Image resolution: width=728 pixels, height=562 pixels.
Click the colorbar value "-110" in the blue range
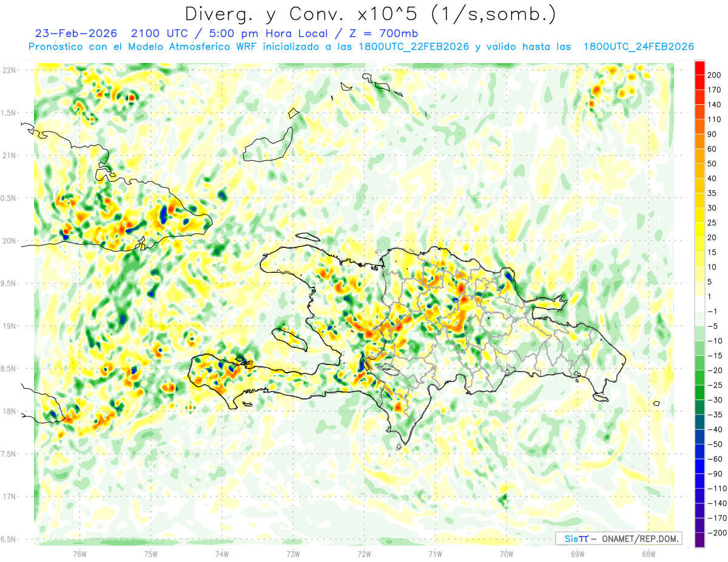[x=718, y=489]
